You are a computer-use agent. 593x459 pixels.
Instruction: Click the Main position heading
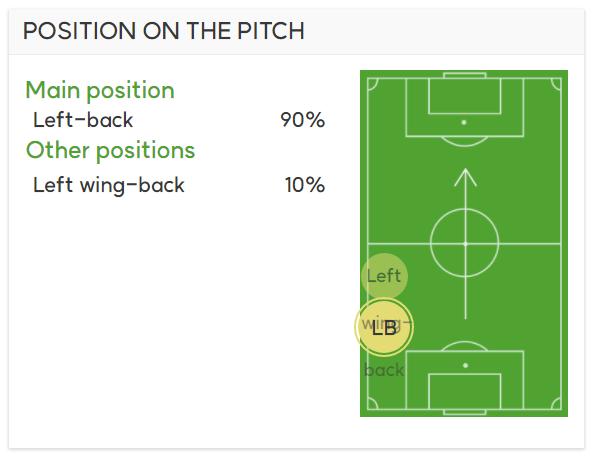pos(100,91)
